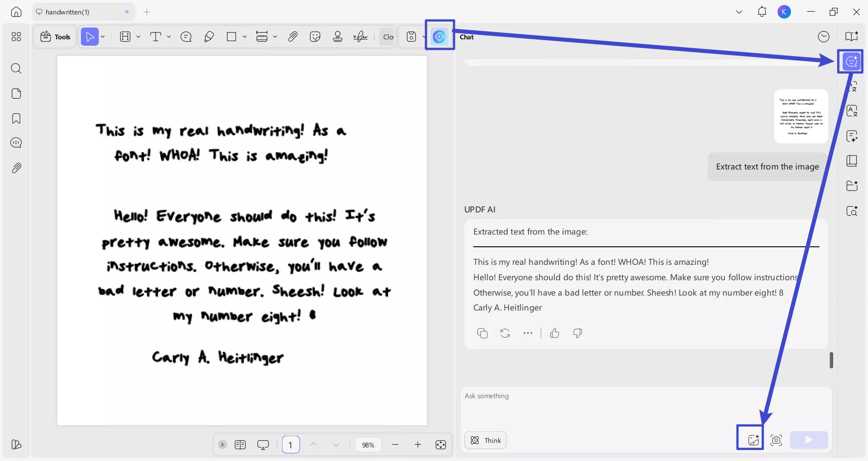The image size is (868, 461).
Task: Click the signature tool icon
Action: coord(360,37)
